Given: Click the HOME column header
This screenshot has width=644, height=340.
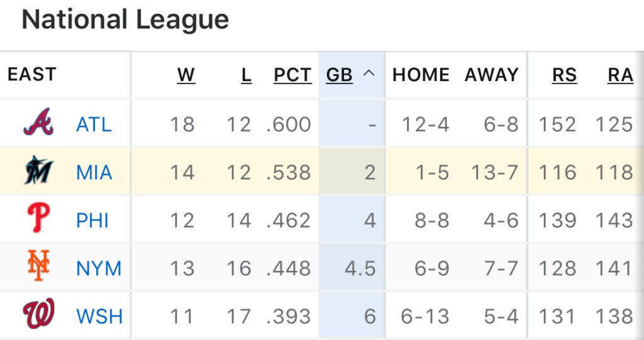Looking at the screenshot, I should pos(421,75).
